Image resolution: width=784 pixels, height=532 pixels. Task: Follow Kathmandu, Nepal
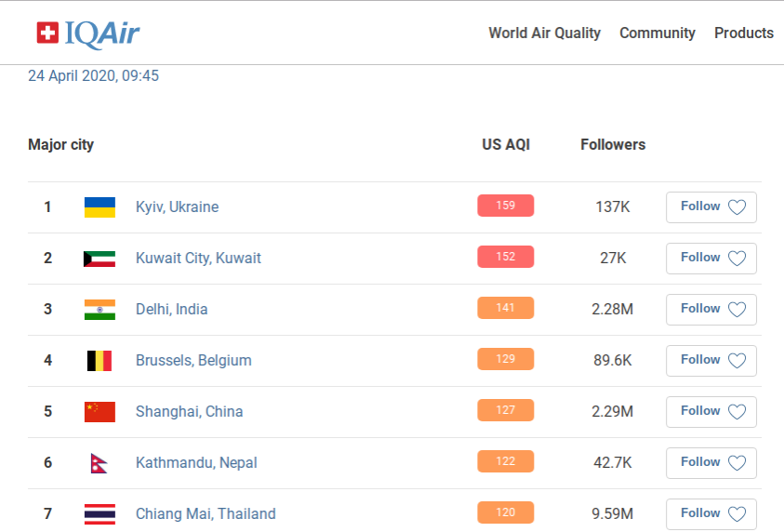[x=711, y=462]
